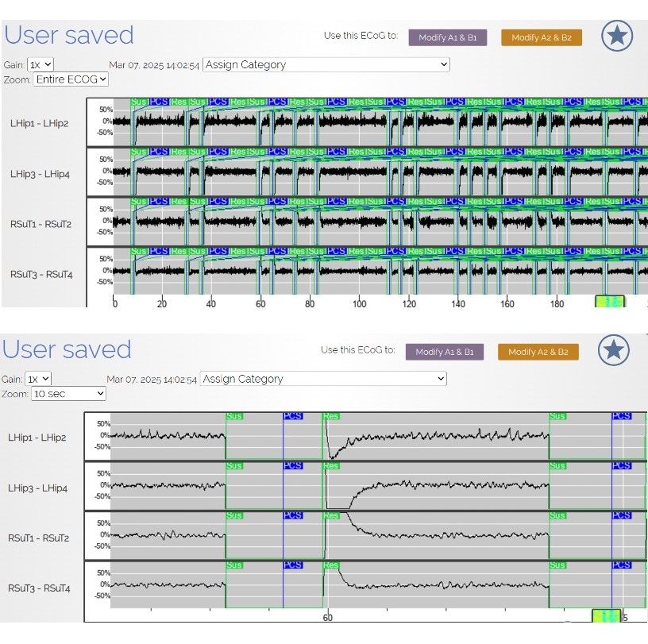Select the Res marker on RSuT3 - RSuT4, 10 sec view
648x644 pixels.
331,565
